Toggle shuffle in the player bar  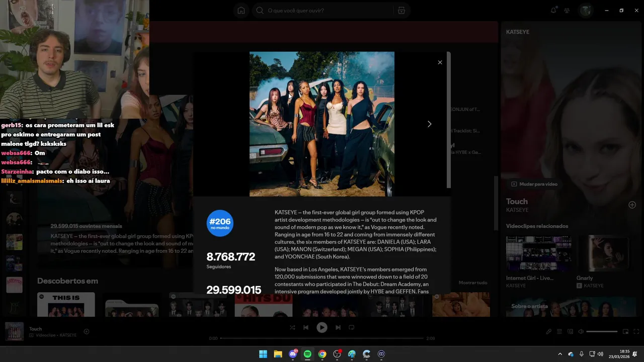coord(292,327)
